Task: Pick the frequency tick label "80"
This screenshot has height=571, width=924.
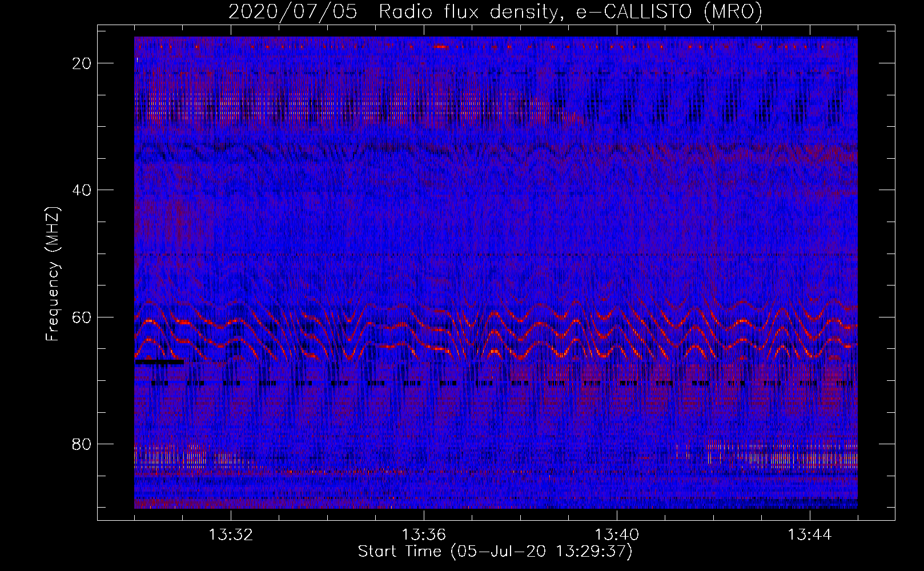Action: tap(82, 444)
